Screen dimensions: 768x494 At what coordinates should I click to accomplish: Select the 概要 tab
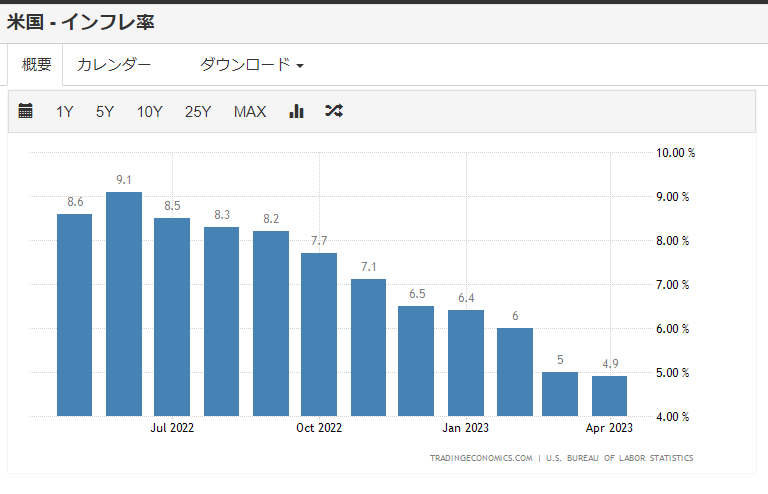37,65
